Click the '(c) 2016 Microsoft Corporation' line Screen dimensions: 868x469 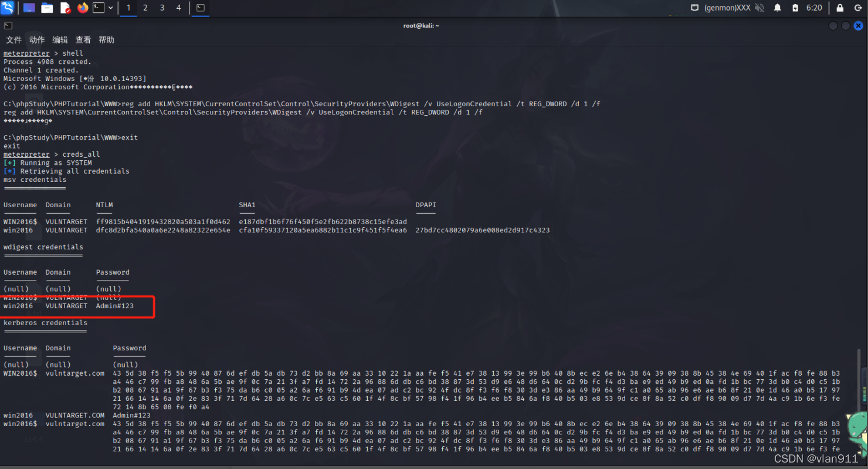pyautogui.click(x=98, y=87)
